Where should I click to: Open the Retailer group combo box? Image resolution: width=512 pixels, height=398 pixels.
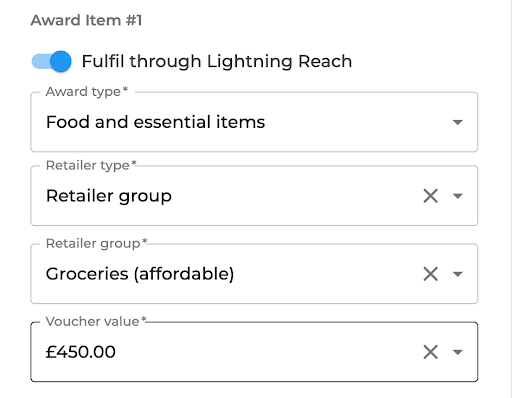pos(254,274)
